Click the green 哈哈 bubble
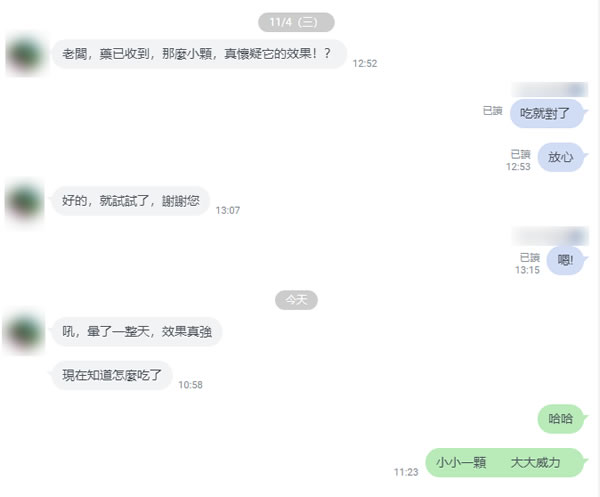The height and width of the screenshot is (497, 600). click(x=562, y=419)
